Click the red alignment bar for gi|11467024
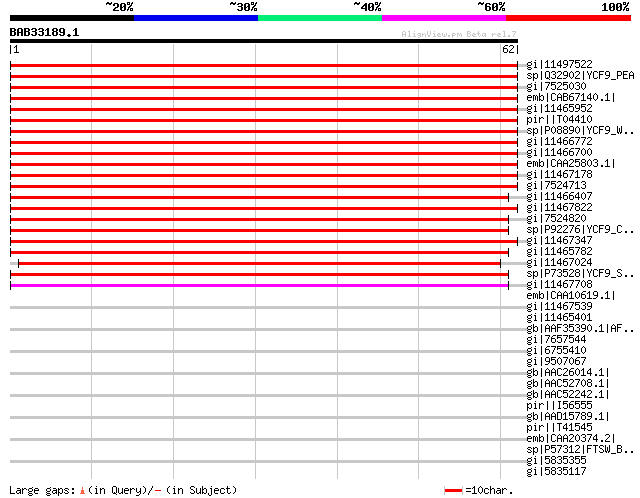The width and height of the screenshot is (640, 498). (259, 263)
